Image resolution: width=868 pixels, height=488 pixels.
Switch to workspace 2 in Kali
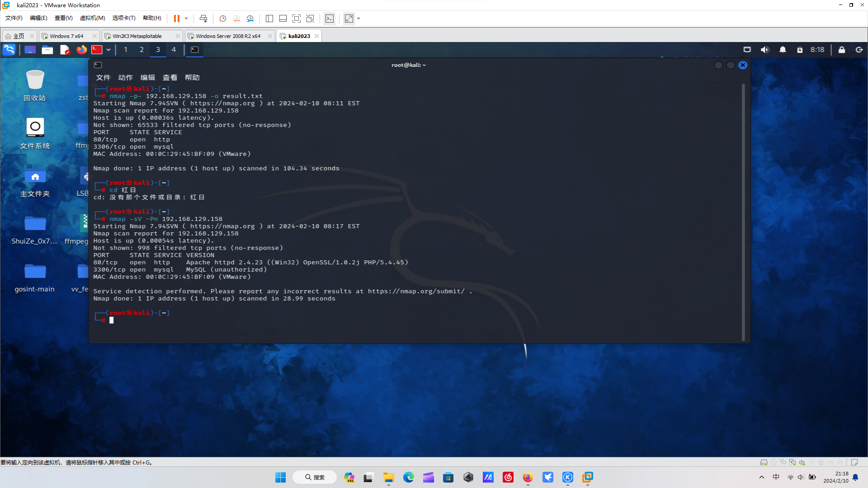(142, 50)
